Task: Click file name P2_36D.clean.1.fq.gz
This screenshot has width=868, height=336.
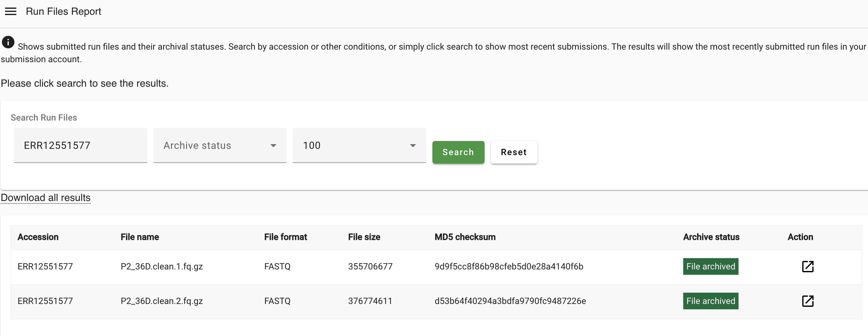Action: (x=162, y=266)
